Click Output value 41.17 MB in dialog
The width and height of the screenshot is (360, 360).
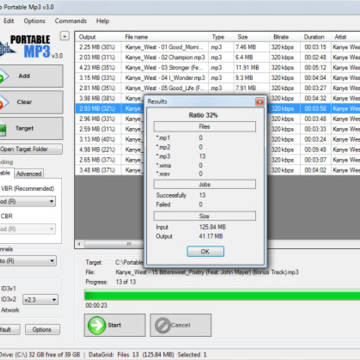click(x=211, y=236)
